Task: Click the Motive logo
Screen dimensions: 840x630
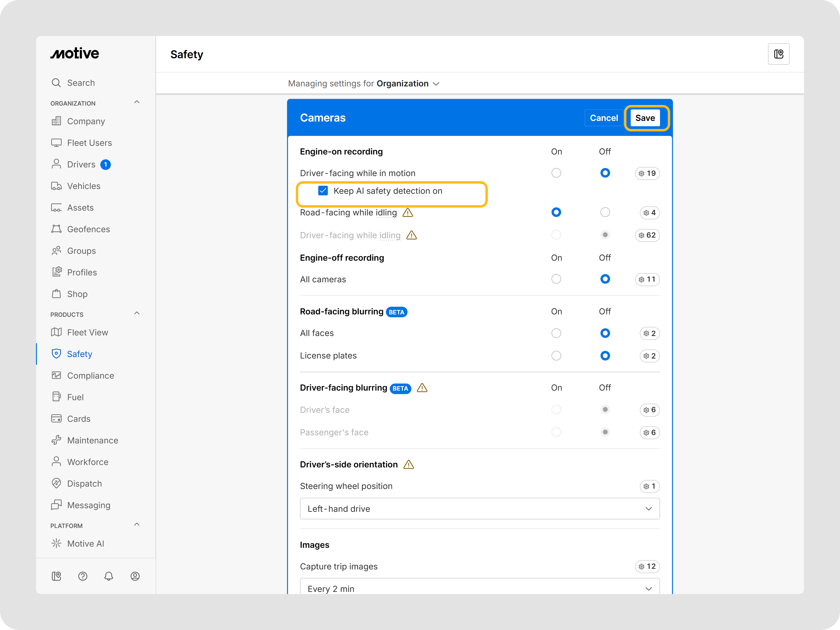Action: tap(75, 53)
